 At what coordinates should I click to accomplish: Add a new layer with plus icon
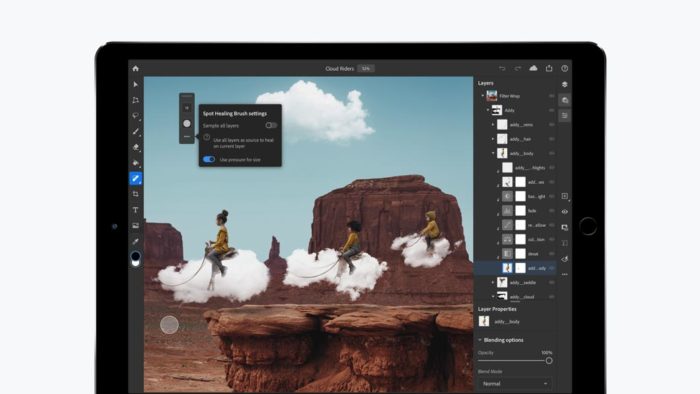click(564, 196)
